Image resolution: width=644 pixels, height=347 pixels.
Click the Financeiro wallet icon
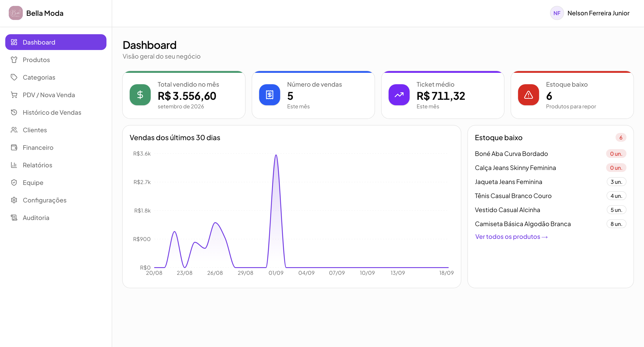pos(14,147)
